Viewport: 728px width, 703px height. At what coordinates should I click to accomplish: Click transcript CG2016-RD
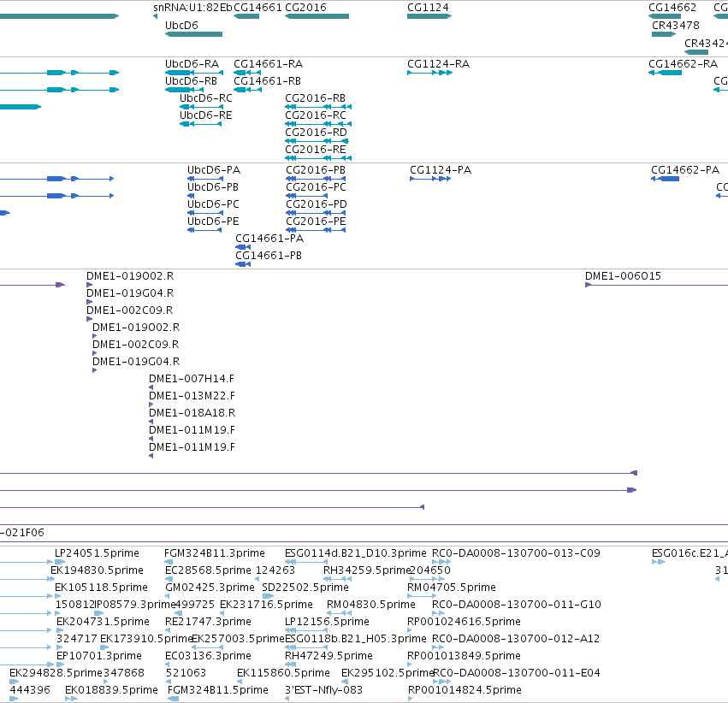[317, 141]
